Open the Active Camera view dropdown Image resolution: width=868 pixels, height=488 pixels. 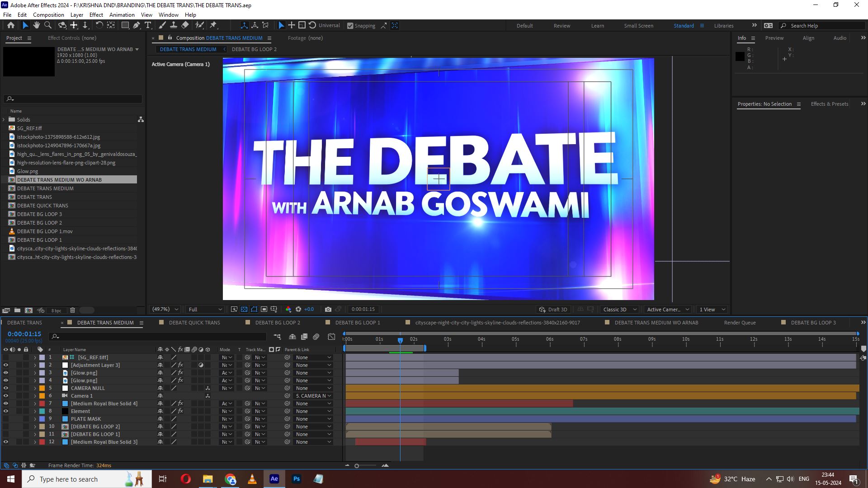click(668, 310)
